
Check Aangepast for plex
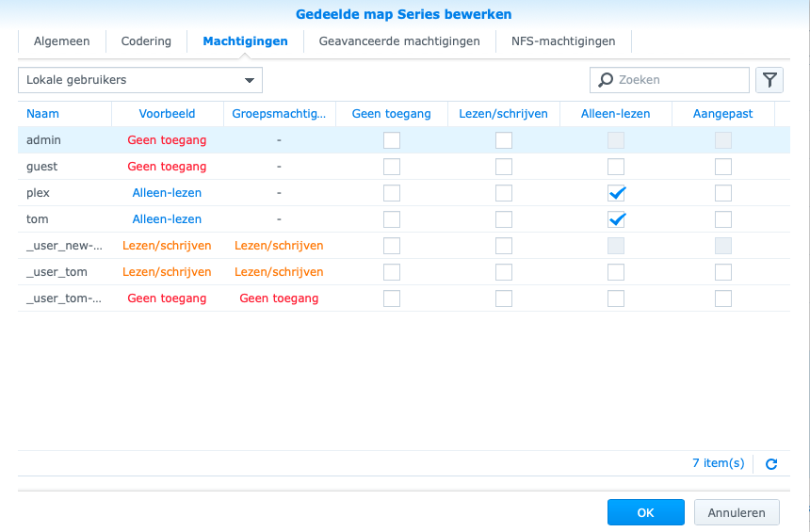[x=723, y=193]
